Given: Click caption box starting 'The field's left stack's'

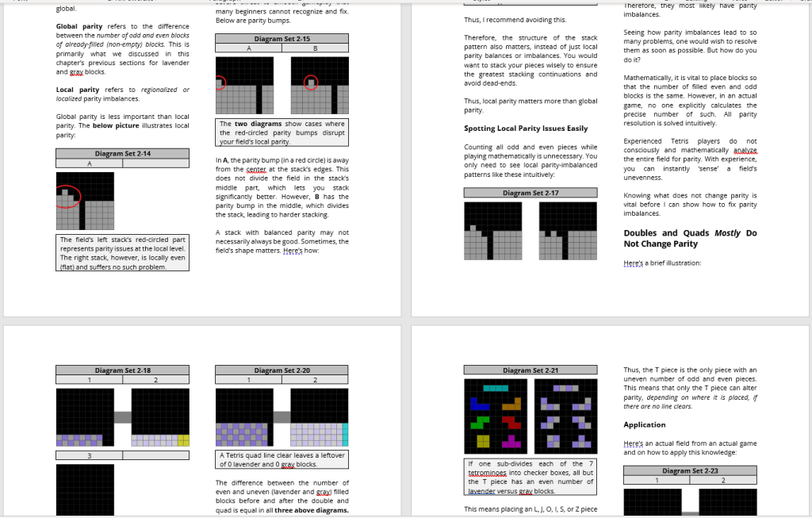Looking at the screenshot, I should tap(122, 253).
